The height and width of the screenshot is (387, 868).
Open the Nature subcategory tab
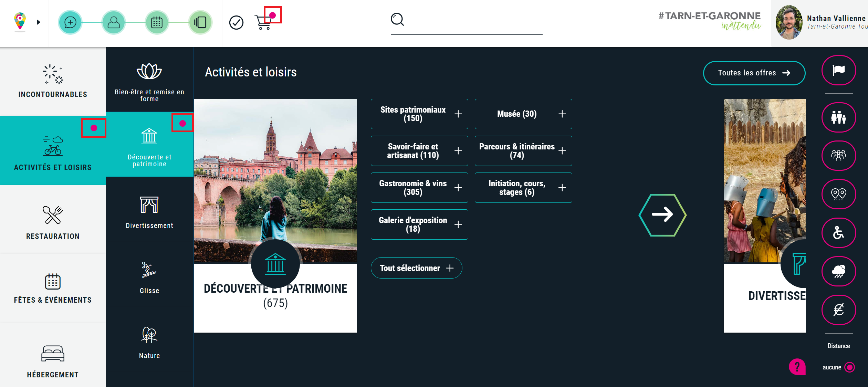pyautogui.click(x=149, y=341)
